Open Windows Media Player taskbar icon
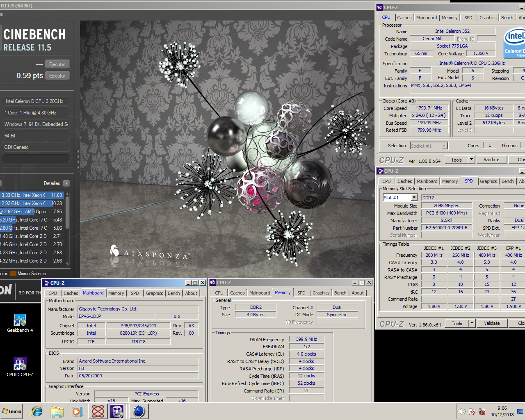This screenshot has height=420, width=525. [x=77, y=411]
